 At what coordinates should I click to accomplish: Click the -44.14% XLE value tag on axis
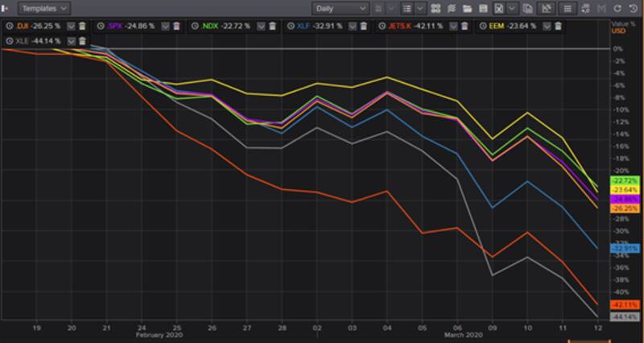click(625, 317)
